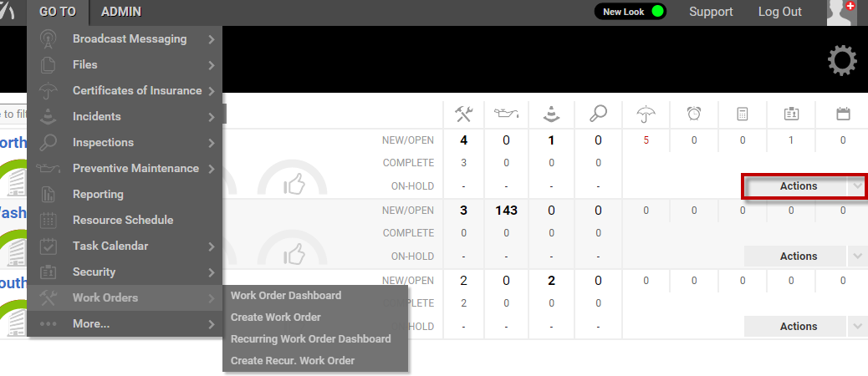Choose Create Work Order in submenu
Viewport: 868px width, 376px height.
(x=276, y=318)
